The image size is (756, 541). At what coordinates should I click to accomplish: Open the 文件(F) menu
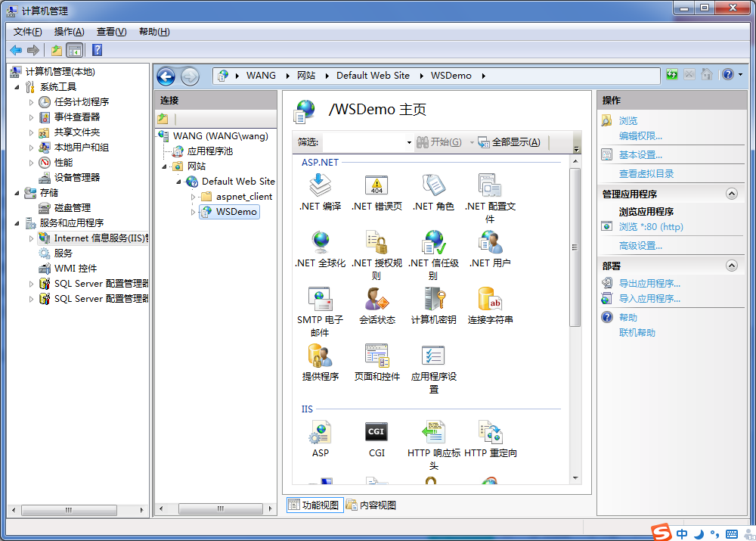click(x=27, y=32)
